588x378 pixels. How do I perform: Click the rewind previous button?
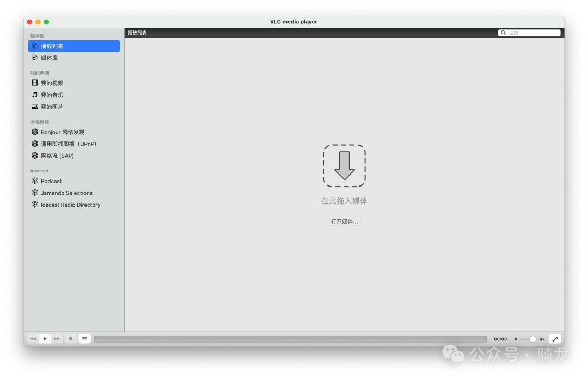click(33, 339)
